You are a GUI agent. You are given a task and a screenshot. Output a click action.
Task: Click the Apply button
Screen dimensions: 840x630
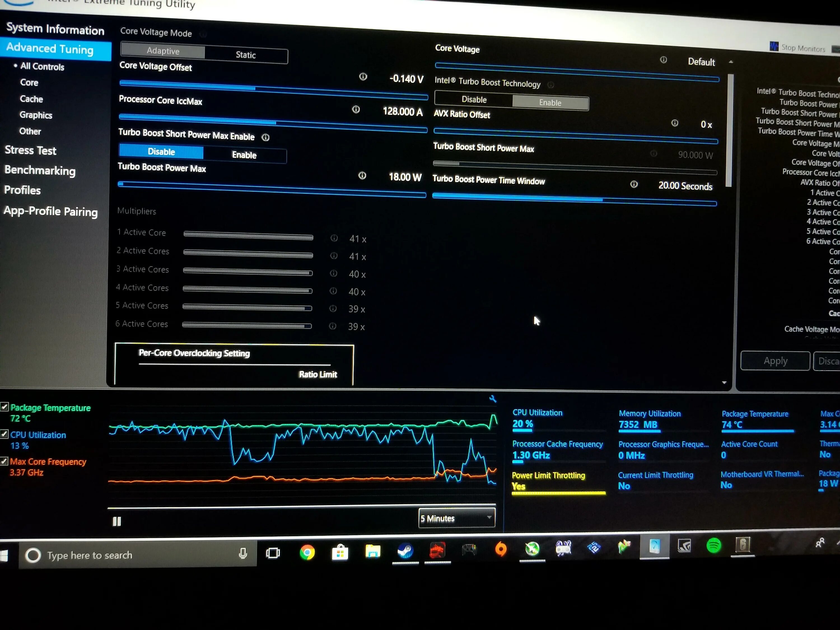(x=775, y=361)
